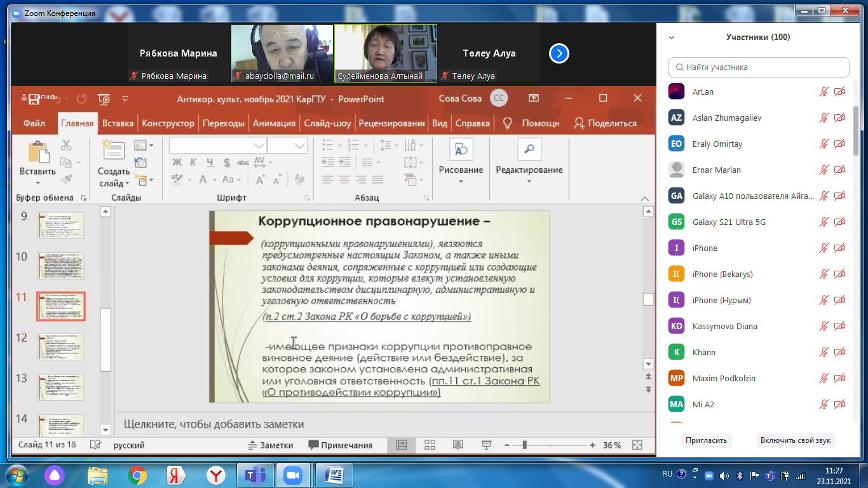Click the New Slide (Создать слайд) icon

coord(114,150)
